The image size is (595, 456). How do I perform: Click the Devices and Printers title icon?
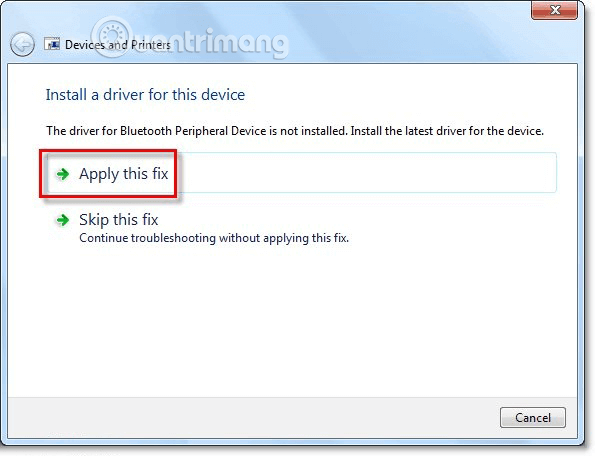point(52,44)
